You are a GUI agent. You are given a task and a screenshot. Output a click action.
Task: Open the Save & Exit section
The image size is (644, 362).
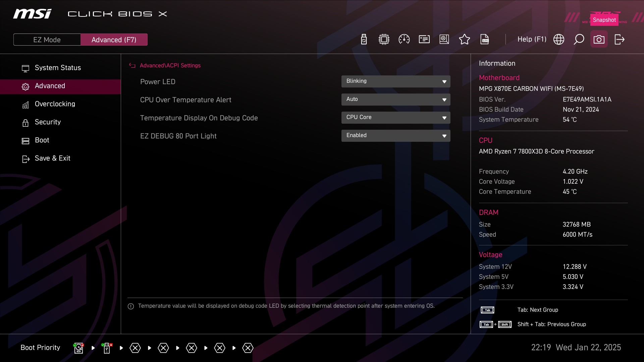click(52, 158)
